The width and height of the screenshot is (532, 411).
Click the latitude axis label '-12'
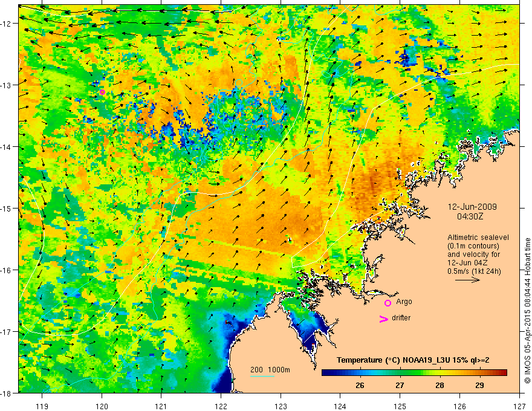click(x=7, y=24)
